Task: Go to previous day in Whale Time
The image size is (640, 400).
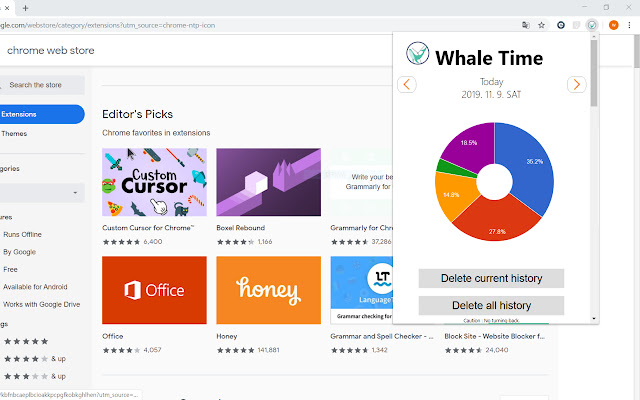Action: tap(407, 84)
